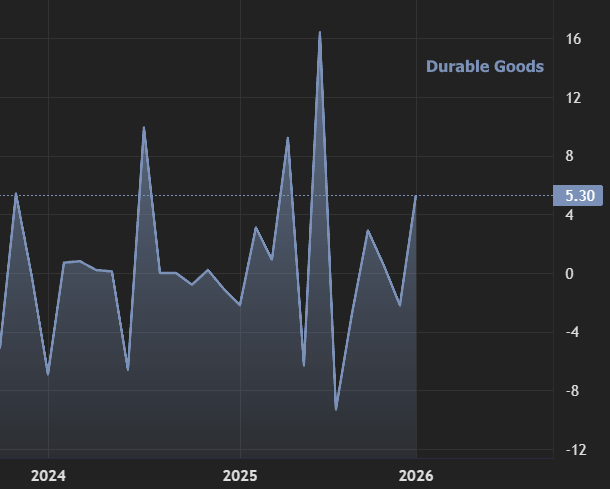Select the -4 value axis label
The height and width of the screenshot is (489, 610).
(x=571, y=332)
